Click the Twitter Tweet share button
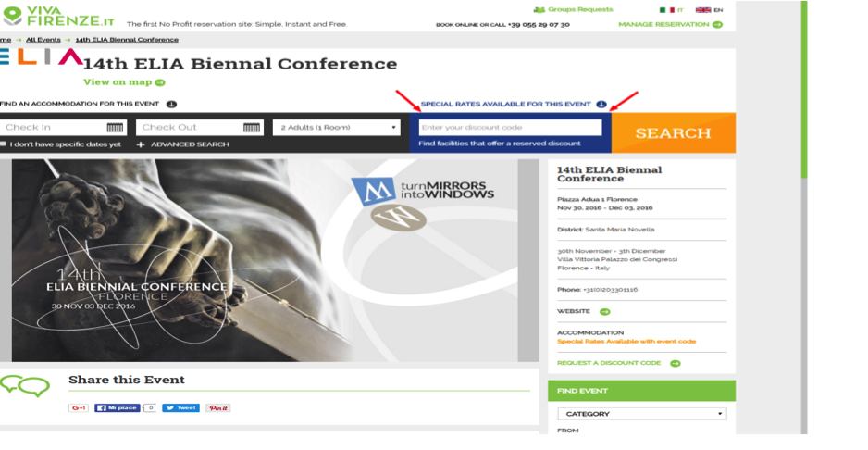 click(181, 408)
